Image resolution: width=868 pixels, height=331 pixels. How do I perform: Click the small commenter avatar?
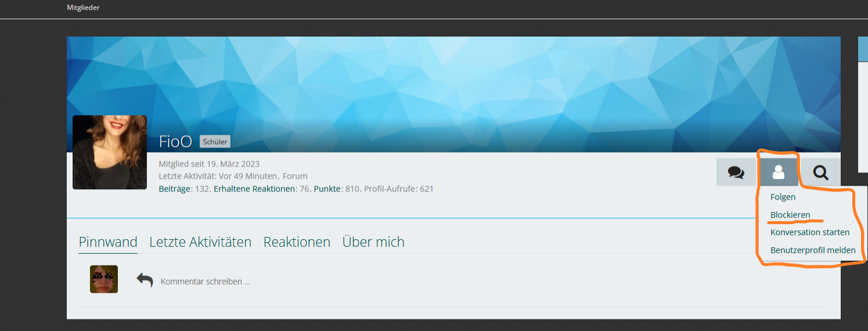tap(104, 279)
